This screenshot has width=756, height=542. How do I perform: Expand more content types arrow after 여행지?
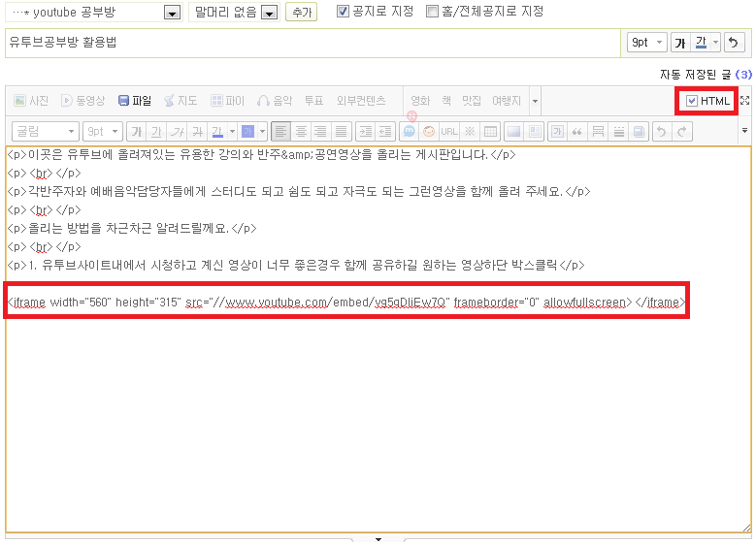coord(535,101)
